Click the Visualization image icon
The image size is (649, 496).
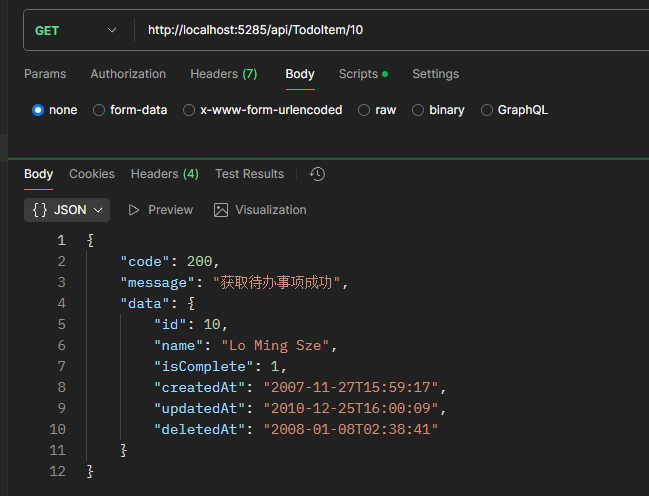click(x=221, y=210)
